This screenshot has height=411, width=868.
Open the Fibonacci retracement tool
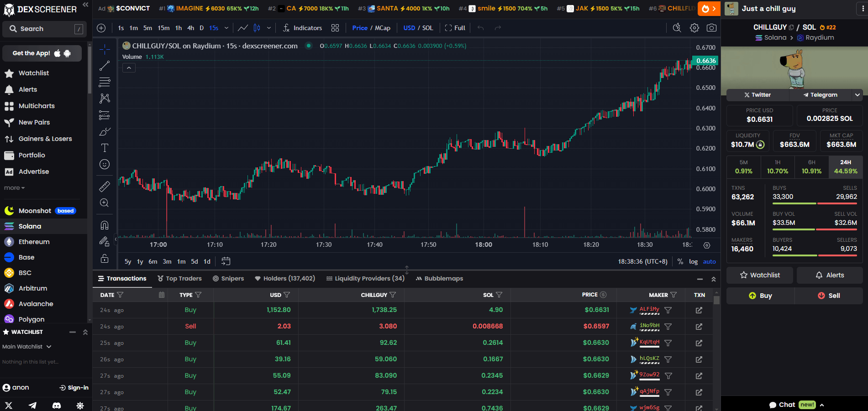tap(105, 82)
